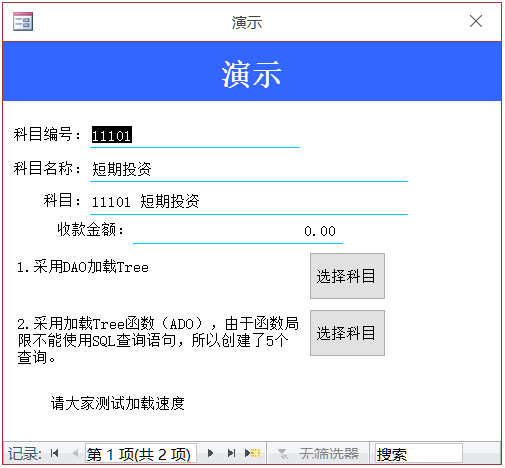505x468 pixels.
Task: Click the current record number box
Action: tap(141, 454)
